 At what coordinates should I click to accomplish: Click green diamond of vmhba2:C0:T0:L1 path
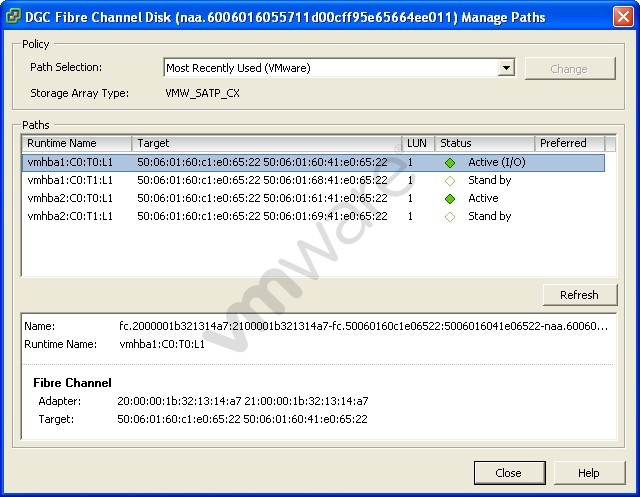pos(450,199)
